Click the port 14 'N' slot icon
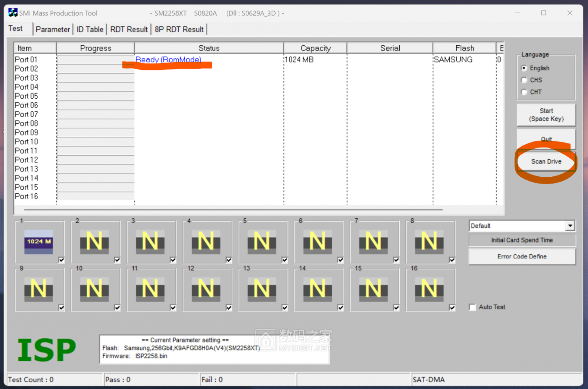 tap(317, 290)
